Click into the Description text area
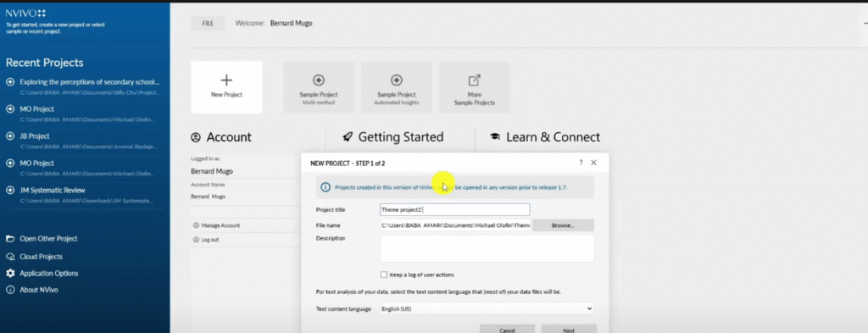Image resolution: width=868 pixels, height=333 pixels. tap(487, 248)
